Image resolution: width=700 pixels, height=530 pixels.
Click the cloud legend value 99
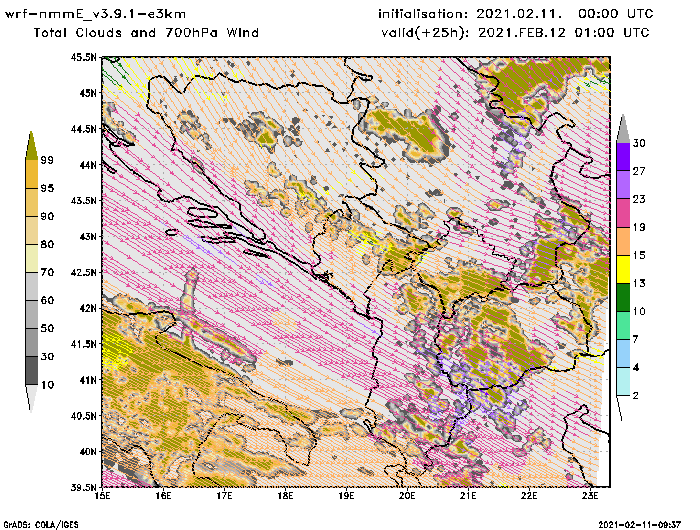coord(47,160)
